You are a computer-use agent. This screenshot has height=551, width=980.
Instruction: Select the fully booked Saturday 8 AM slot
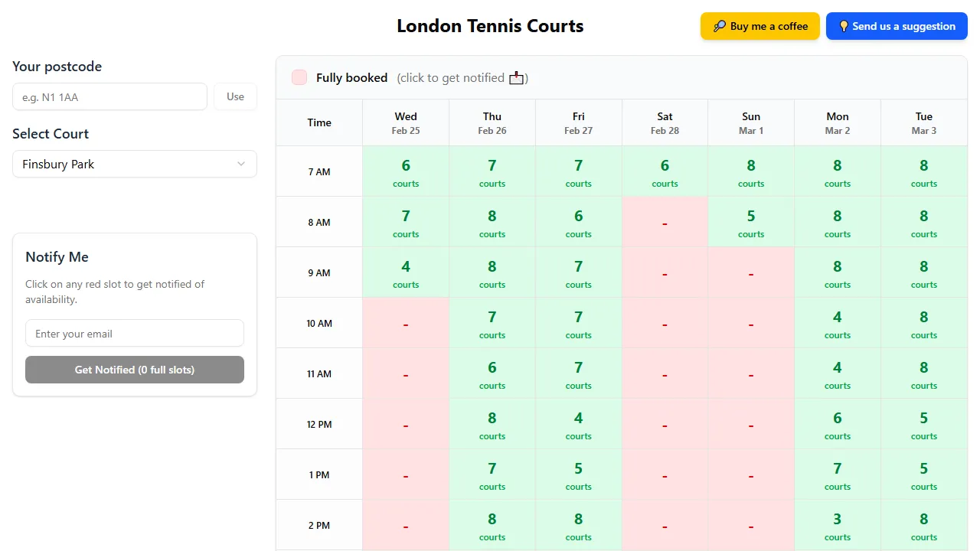pyautogui.click(x=665, y=221)
